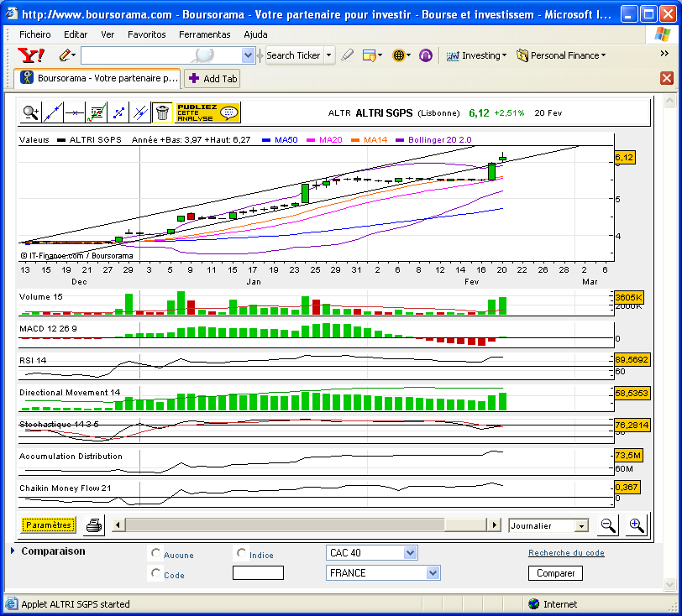
Task: Select the Indice radio button
Action: pyautogui.click(x=241, y=553)
